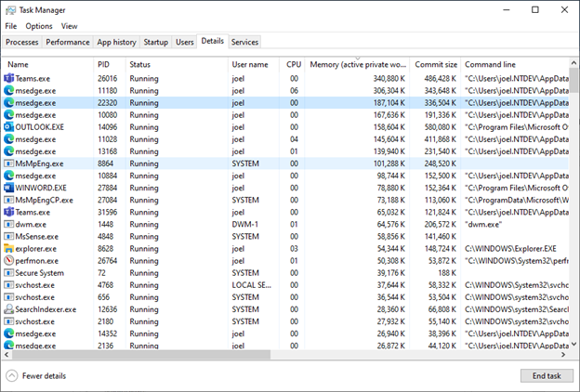
Task: Click the End task button
Action: point(547,375)
